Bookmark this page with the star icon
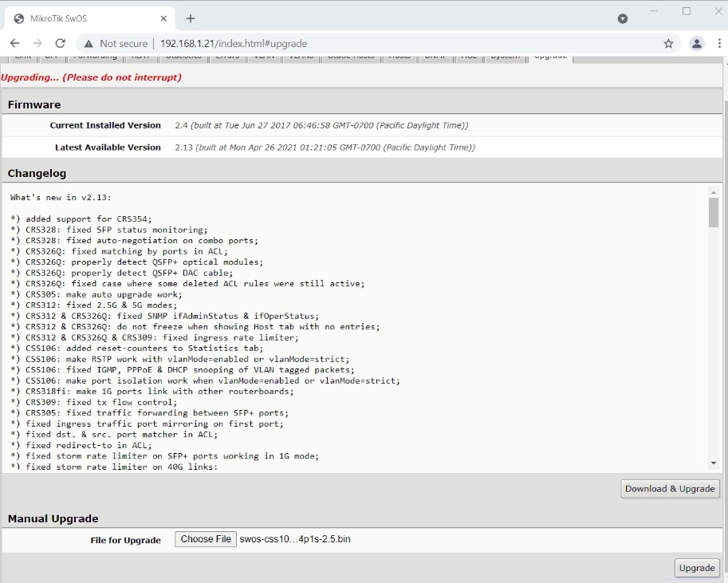The height and width of the screenshot is (583, 728). (x=668, y=44)
